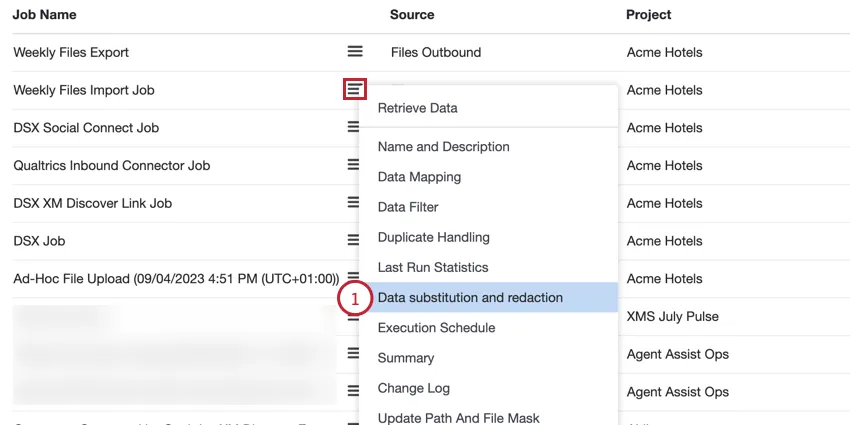
Task: Select Update Path And File Mask
Action: coord(459,417)
